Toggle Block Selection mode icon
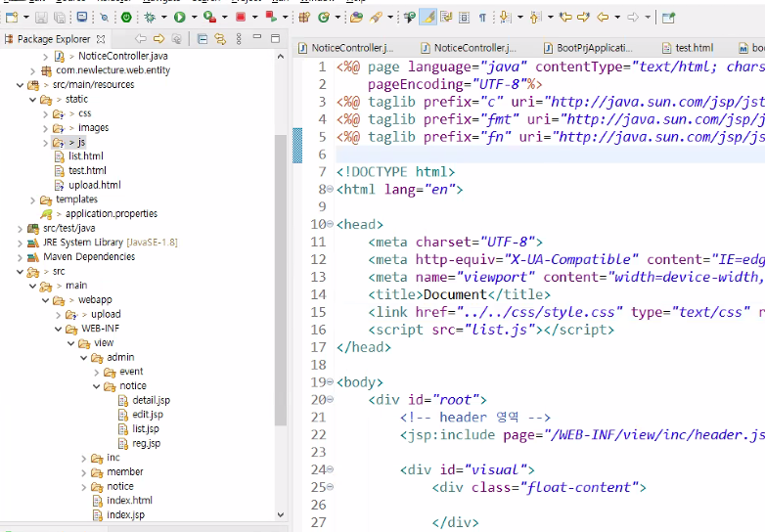 click(x=464, y=18)
